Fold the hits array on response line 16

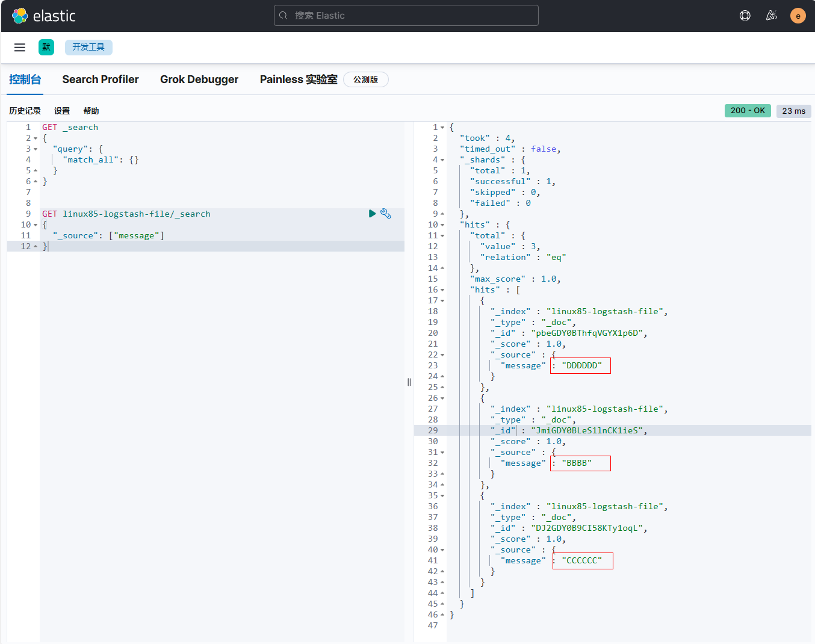click(x=442, y=290)
